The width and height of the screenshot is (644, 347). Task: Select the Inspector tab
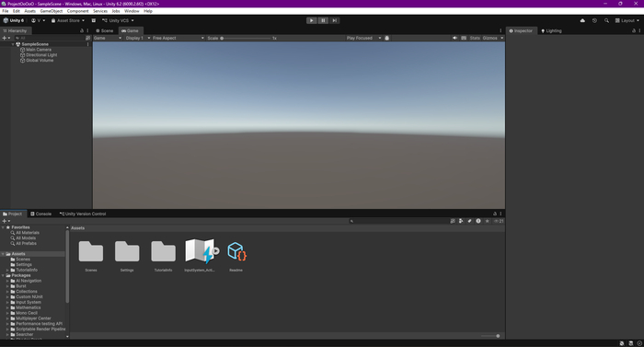[521, 31]
